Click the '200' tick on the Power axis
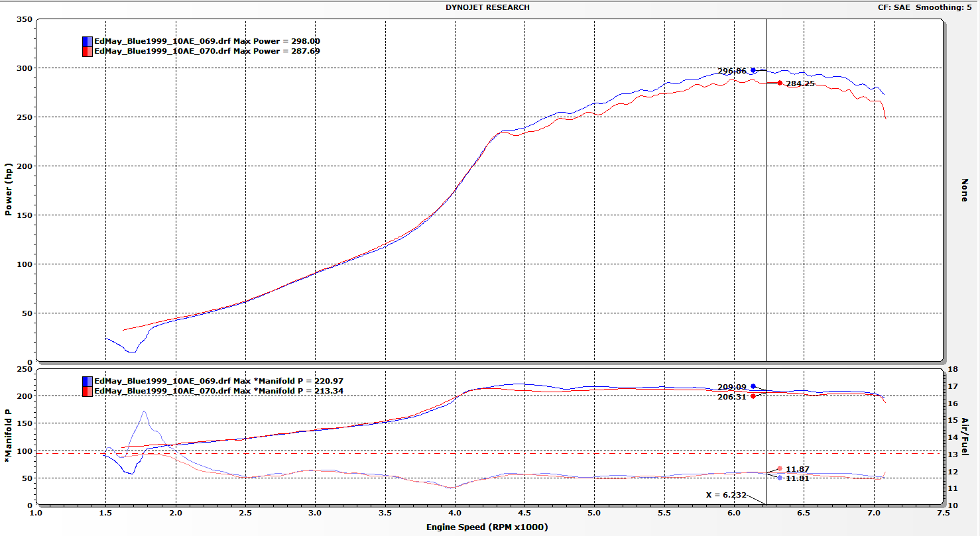The height and width of the screenshot is (536, 980). click(25, 166)
